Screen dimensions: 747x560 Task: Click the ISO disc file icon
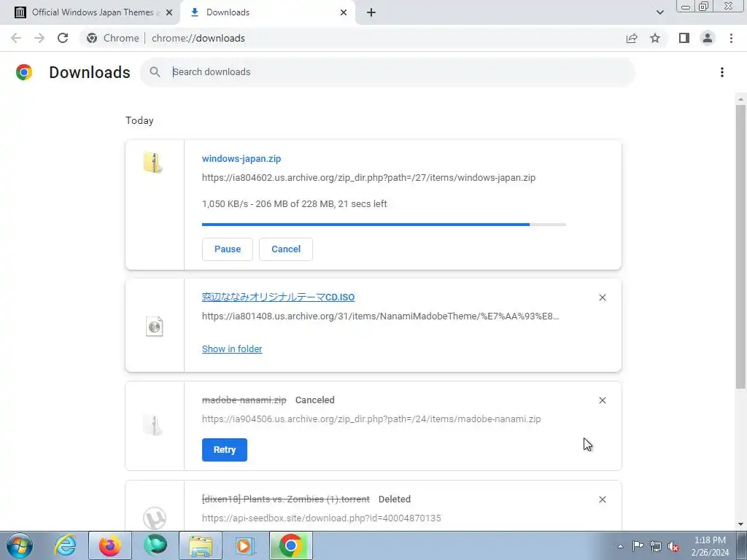155,327
